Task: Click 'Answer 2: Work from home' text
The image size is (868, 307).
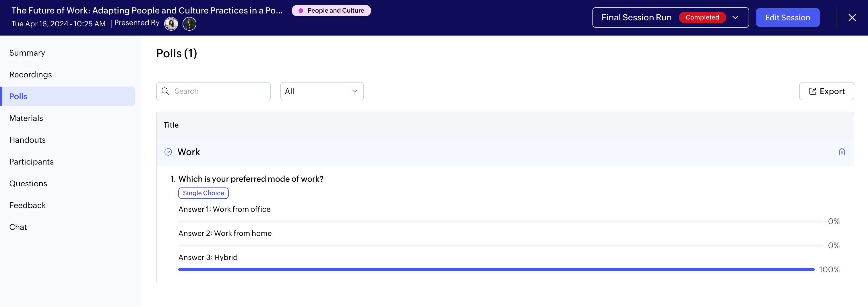Action: 225,233
